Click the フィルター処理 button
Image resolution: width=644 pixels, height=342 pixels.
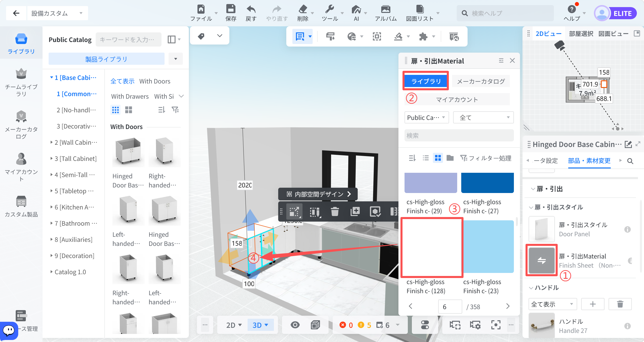pos(486,158)
